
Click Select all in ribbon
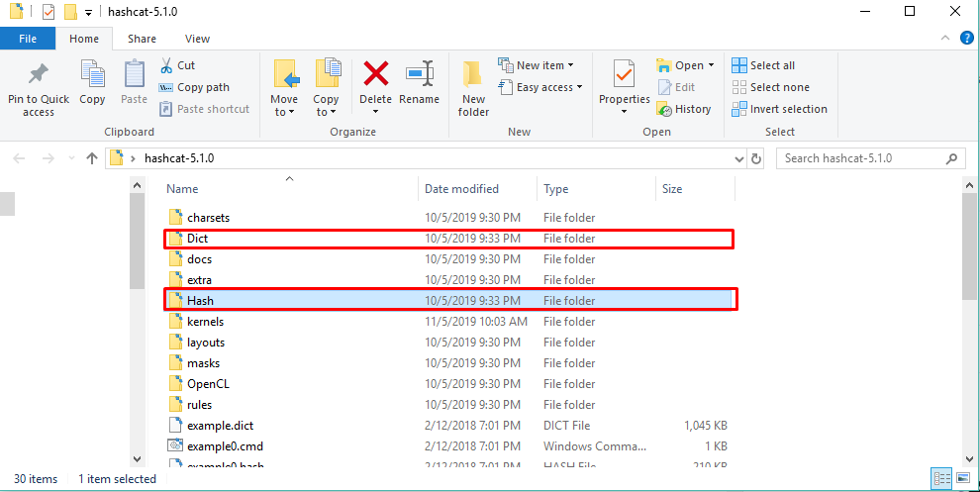tap(763, 65)
